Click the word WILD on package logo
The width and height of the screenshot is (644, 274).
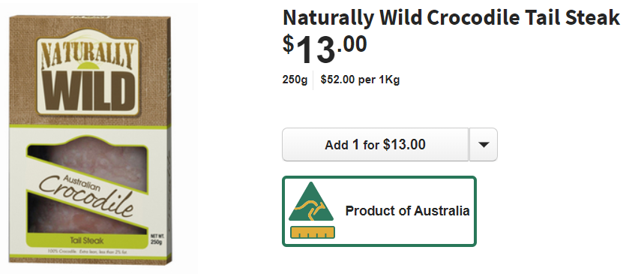coord(88,92)
